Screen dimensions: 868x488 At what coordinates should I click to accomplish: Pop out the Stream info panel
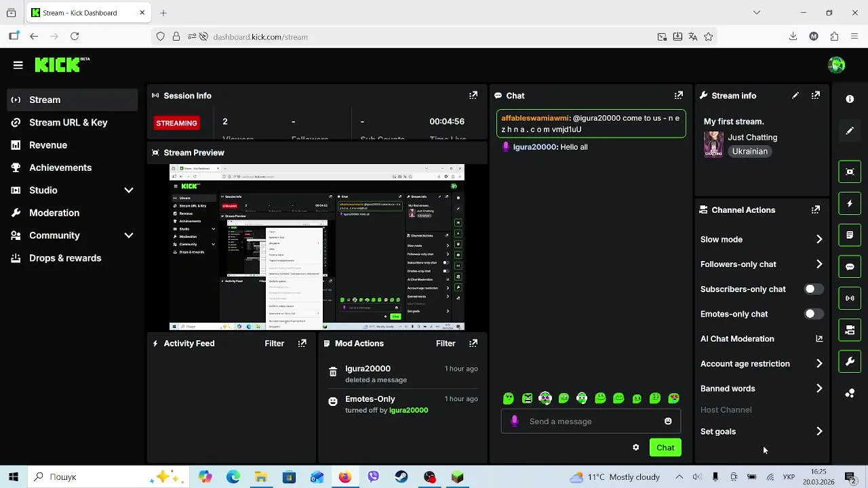tap(816, 96)
